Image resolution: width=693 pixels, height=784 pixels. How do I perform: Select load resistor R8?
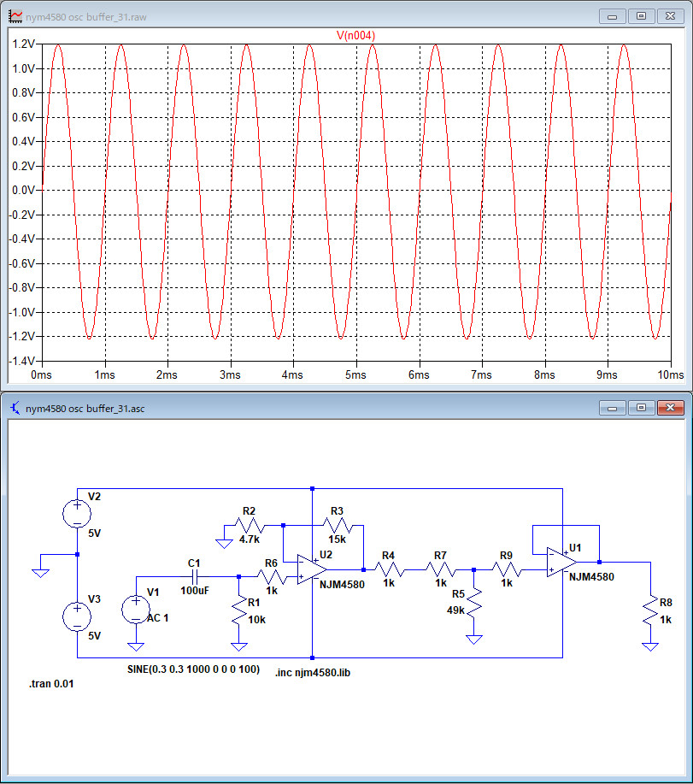click(x=650, y=611)
